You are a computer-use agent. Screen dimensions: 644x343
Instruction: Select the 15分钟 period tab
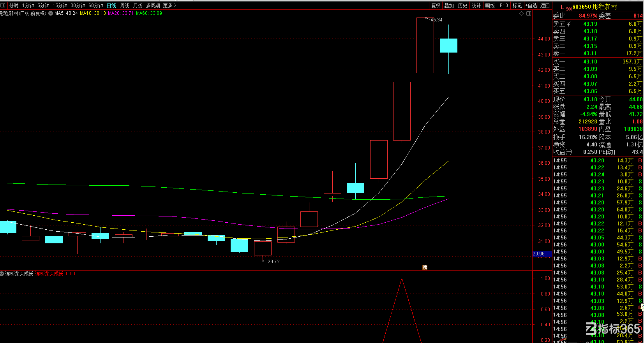[60, 5]
